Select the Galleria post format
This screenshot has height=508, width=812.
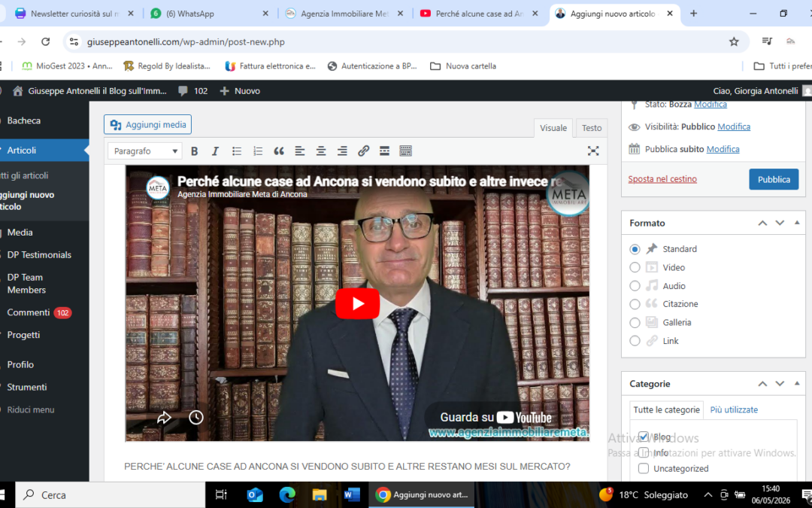(x=635, y=322)
